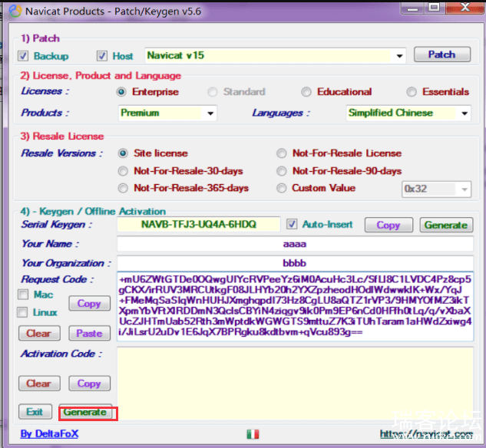Select Not-For-Resale-30-days option
The image size is (486, 448).
pos(123,171)
